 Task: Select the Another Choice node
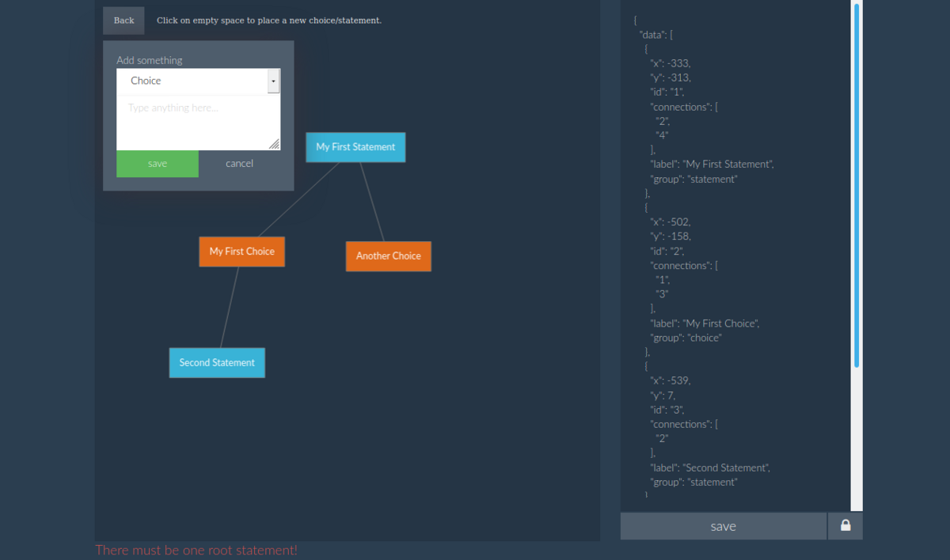point(388,255)
